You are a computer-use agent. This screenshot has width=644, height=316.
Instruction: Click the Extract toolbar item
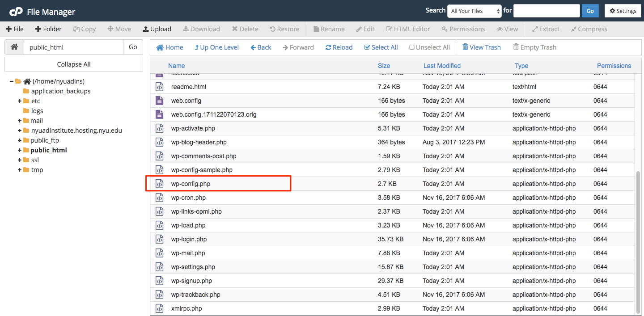pos(546,29)
